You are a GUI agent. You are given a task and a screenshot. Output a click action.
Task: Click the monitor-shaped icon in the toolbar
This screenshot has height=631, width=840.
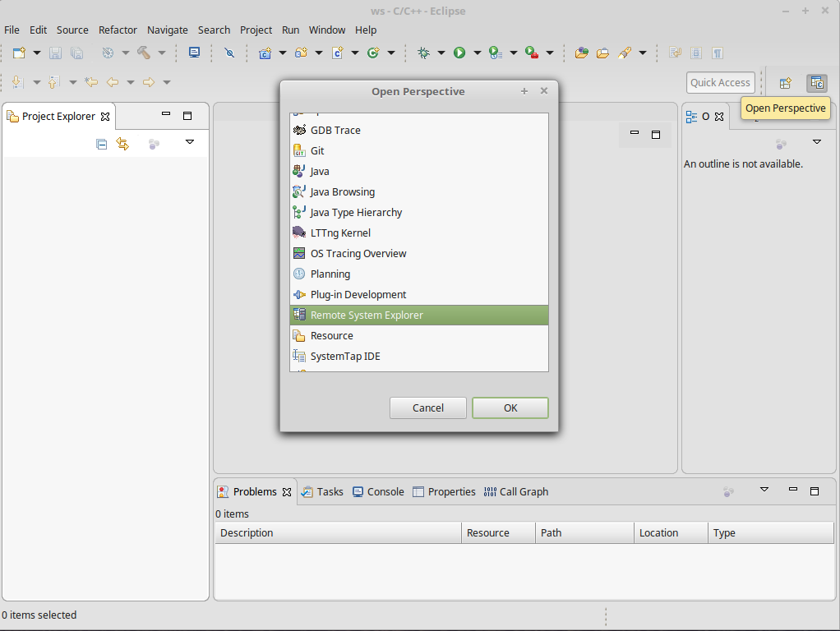click(x=195, y=53)
